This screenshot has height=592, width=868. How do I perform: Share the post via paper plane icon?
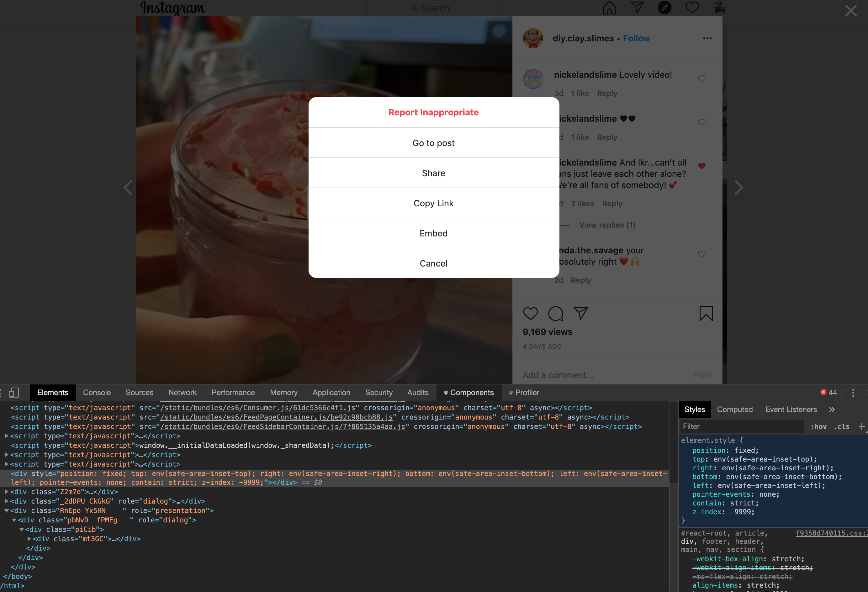tap(581, 313)
